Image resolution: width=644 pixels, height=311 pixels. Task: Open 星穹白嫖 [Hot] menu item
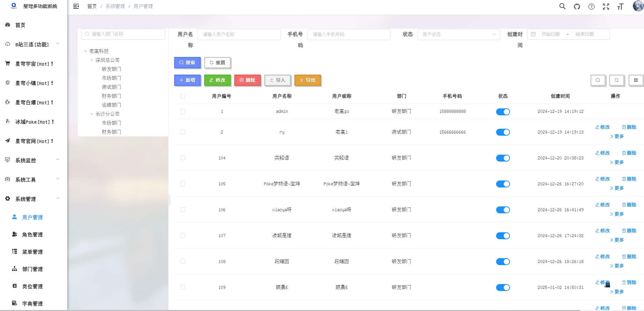click(x=34, y=102)
